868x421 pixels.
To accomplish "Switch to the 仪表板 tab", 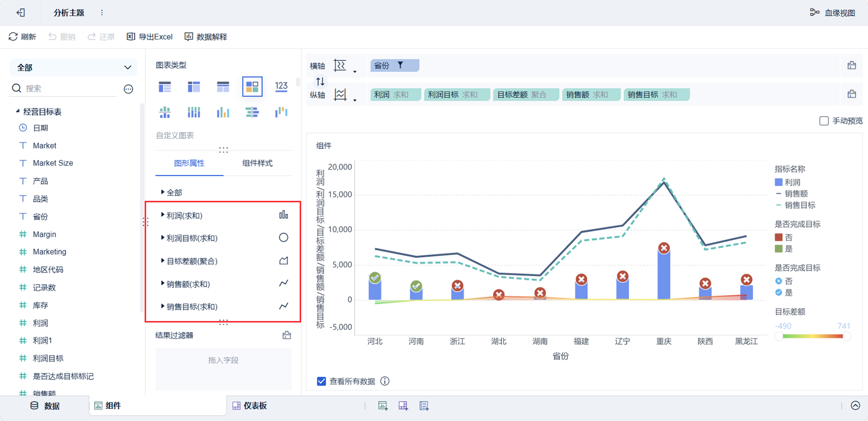I will pyautogui.click(x=250, y=406).
